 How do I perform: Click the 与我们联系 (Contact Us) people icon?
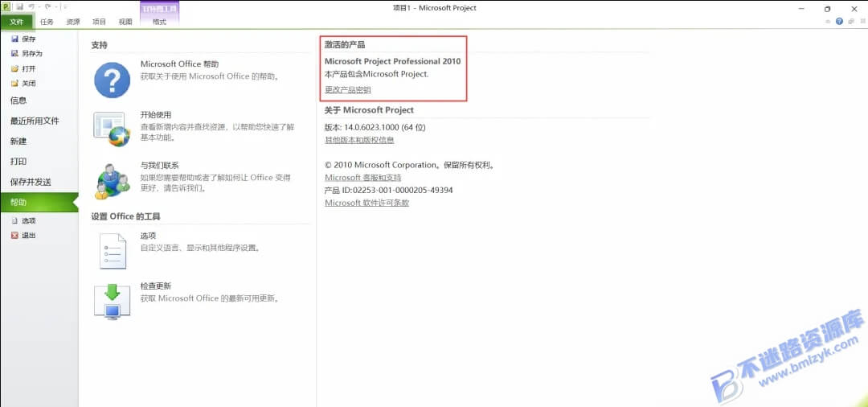[113, 180]
